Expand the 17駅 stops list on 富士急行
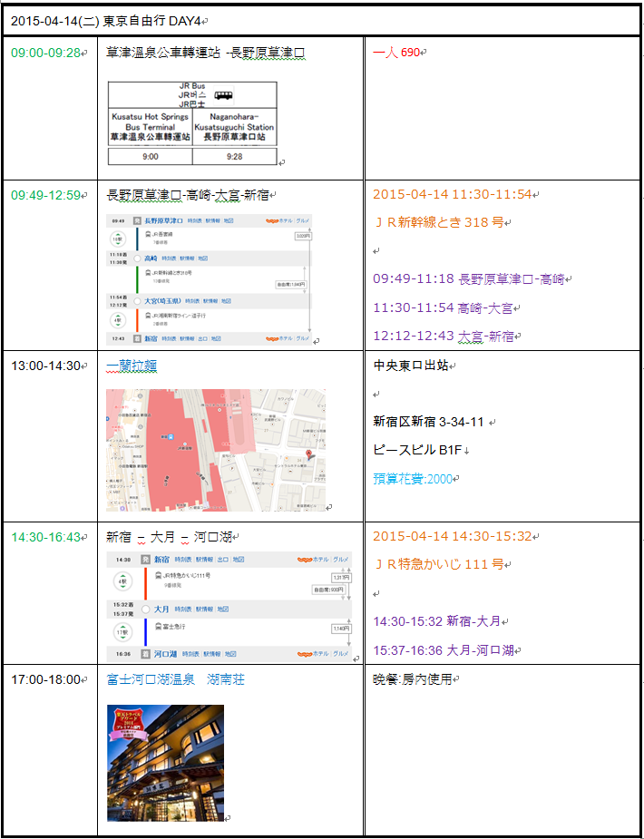Screen dimensions: 644x839 [122, 632]
